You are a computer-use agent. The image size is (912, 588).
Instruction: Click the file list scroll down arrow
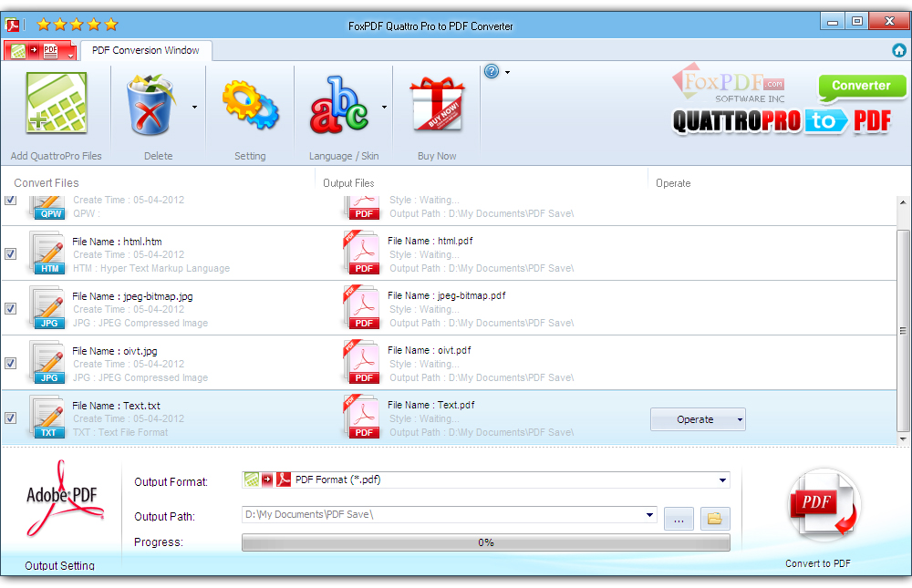click(x=903, y=439)
